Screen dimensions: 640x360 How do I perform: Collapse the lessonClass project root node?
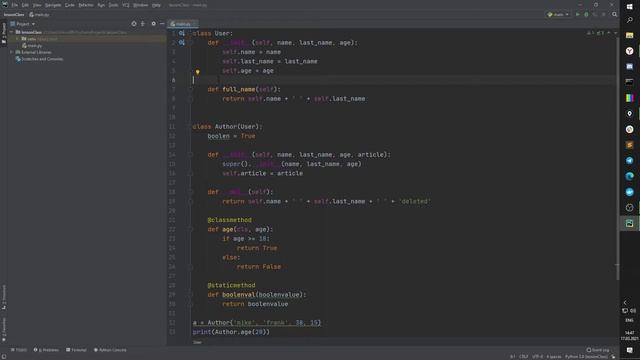point(12,32)
